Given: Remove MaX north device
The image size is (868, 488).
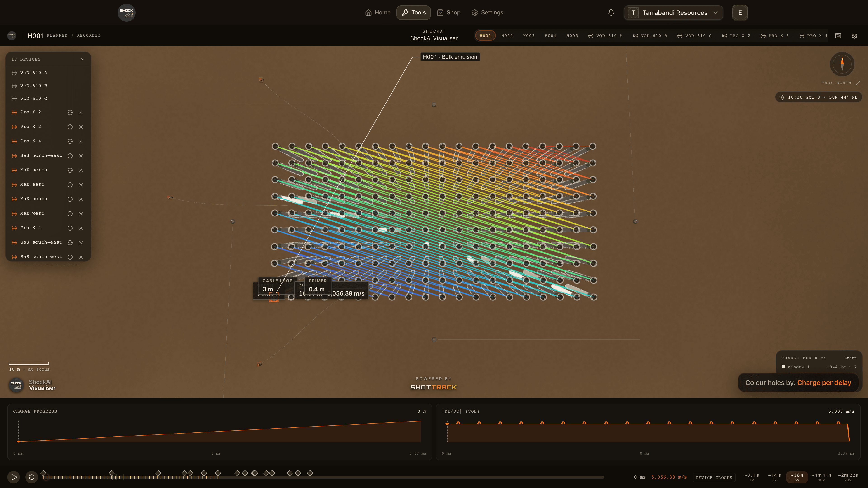Looking at the screenshot, I should click(x=81, y=170).
